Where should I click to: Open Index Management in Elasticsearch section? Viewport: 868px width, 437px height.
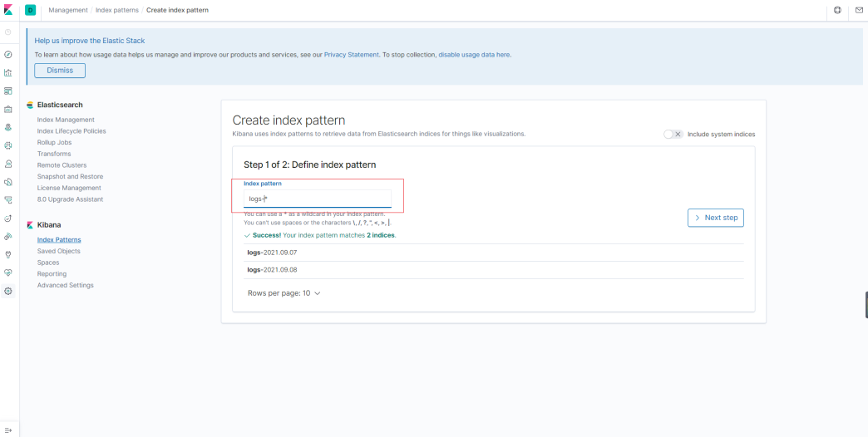click(66, 120)
